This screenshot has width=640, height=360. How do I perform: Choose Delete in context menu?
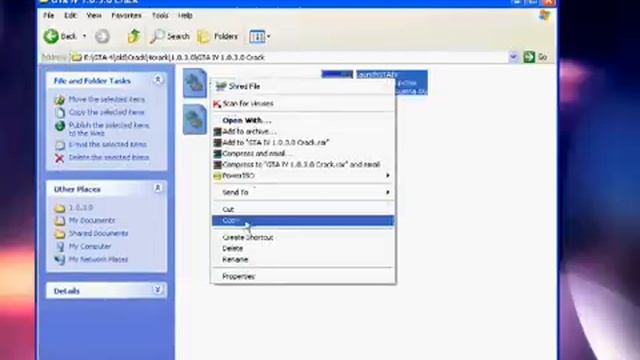(x=303, y=248)
